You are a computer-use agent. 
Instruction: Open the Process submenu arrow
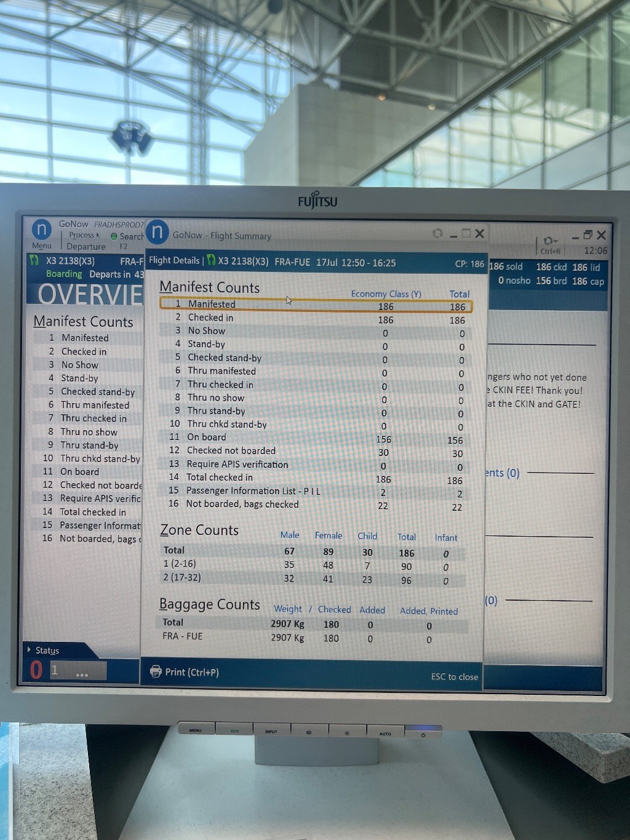tap(98, 235)
